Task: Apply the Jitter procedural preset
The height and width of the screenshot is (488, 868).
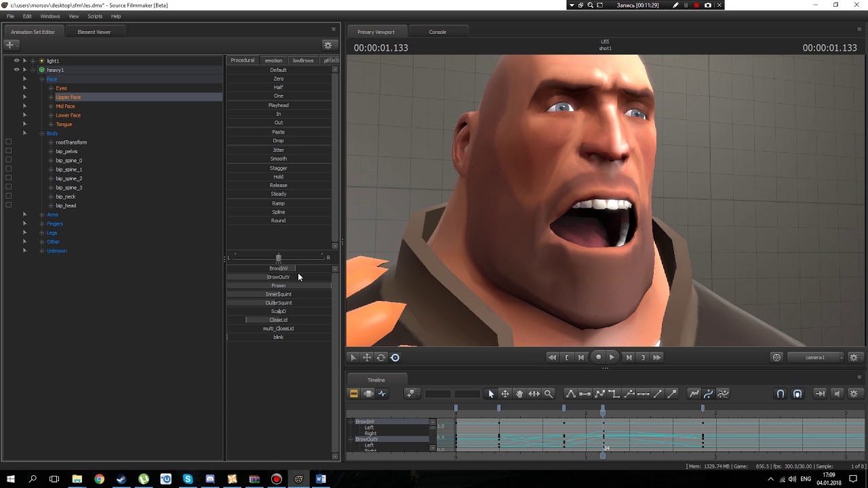Action: [x=279, y=150]
